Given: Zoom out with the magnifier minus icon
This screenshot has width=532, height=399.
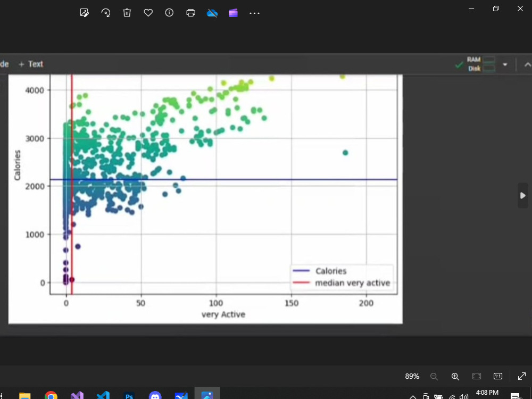Looking at the screenshot, I should click(434, 376).
